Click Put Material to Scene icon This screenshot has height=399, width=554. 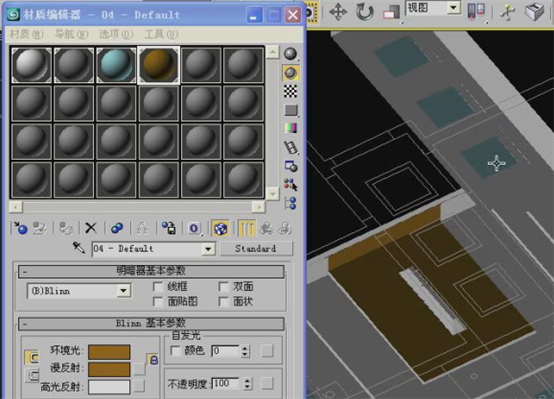click(x=40, y=228)
